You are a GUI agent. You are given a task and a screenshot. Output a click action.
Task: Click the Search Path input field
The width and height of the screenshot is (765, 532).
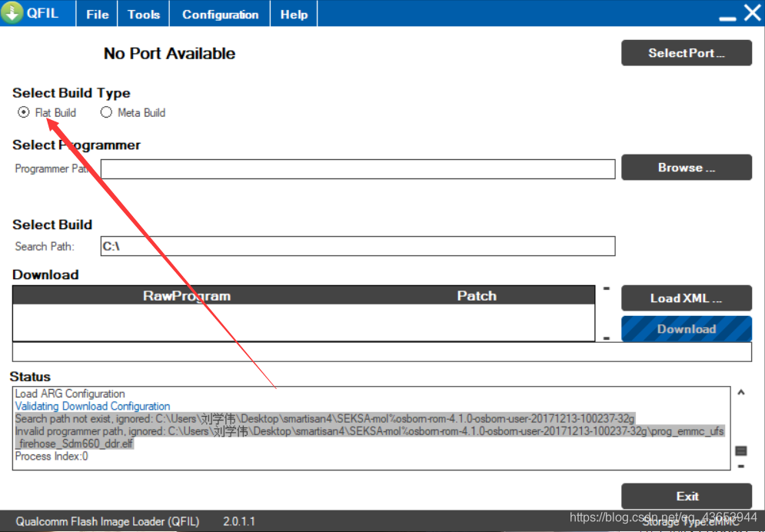(358, 246)
